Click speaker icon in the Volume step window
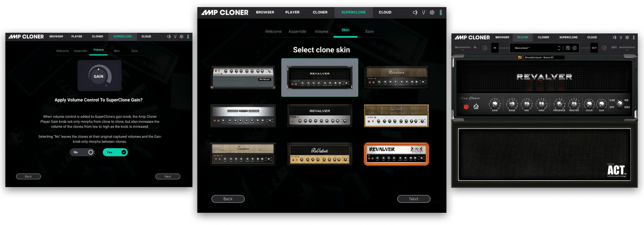644x225 pixels. point(169,37)
